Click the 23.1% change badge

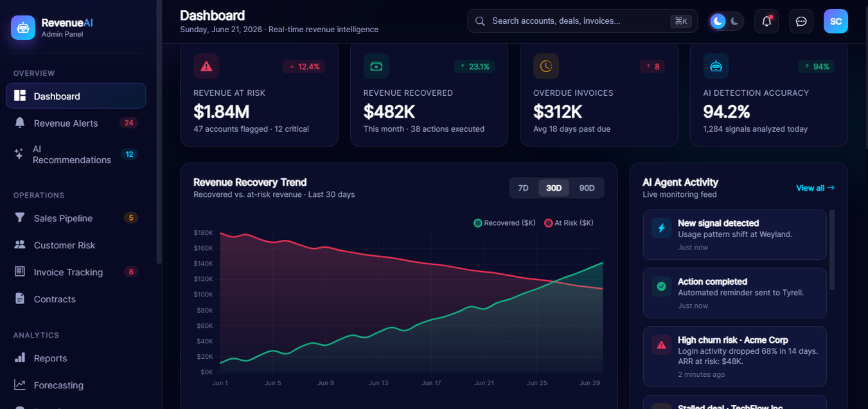[x=474, y=66]
